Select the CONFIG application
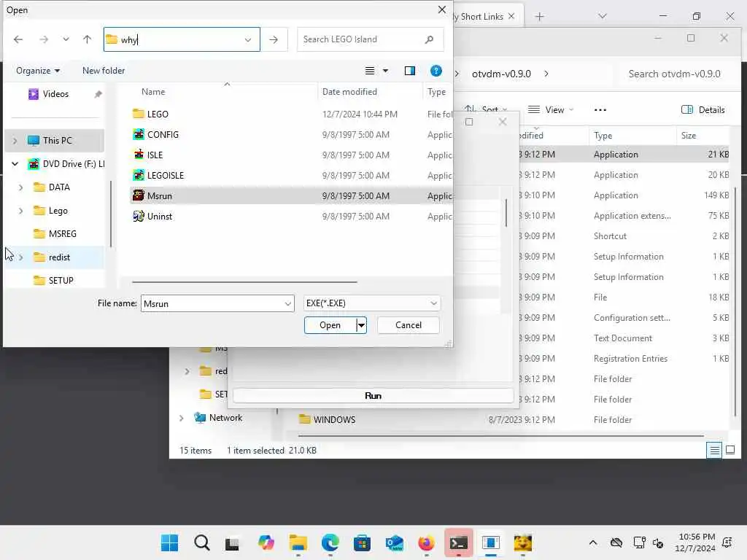Screen dimensions: 747x560 [x=156, y=135]
